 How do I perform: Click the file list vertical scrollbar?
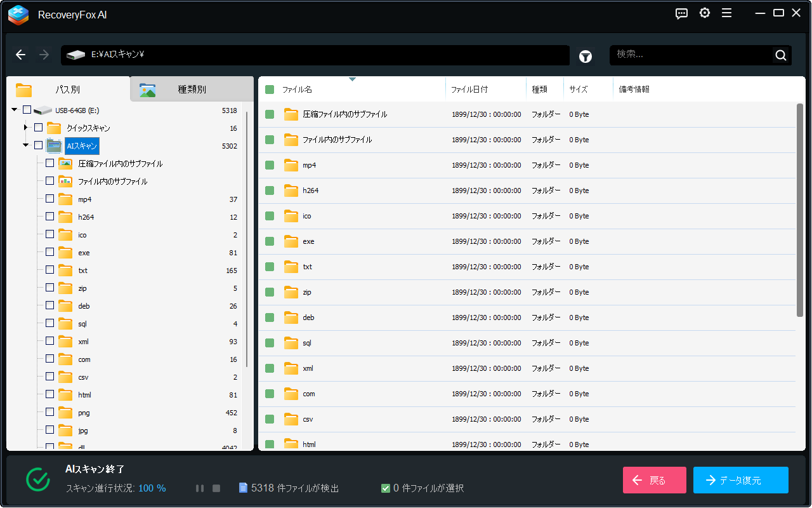[800, 210]
